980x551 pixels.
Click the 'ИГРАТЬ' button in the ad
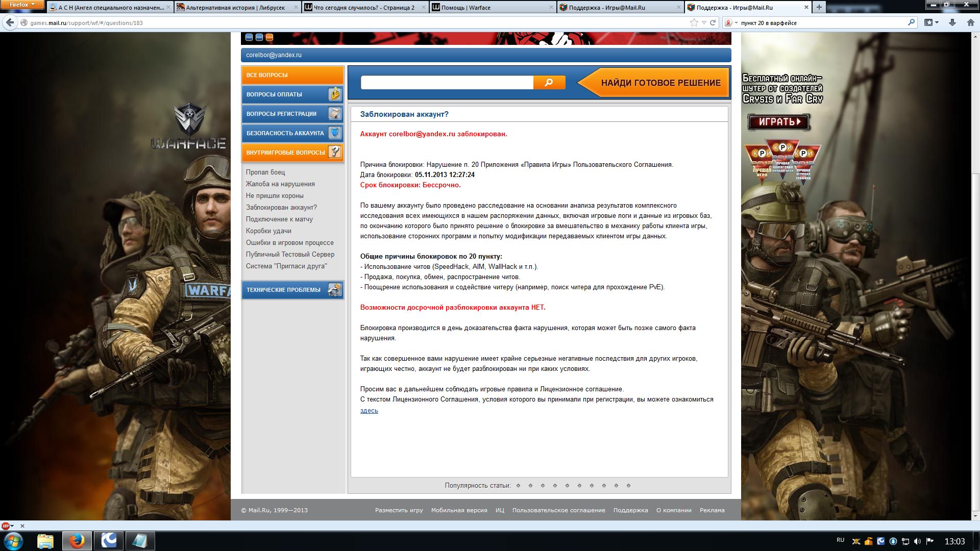pyautogui.click(x=779, y=122)
